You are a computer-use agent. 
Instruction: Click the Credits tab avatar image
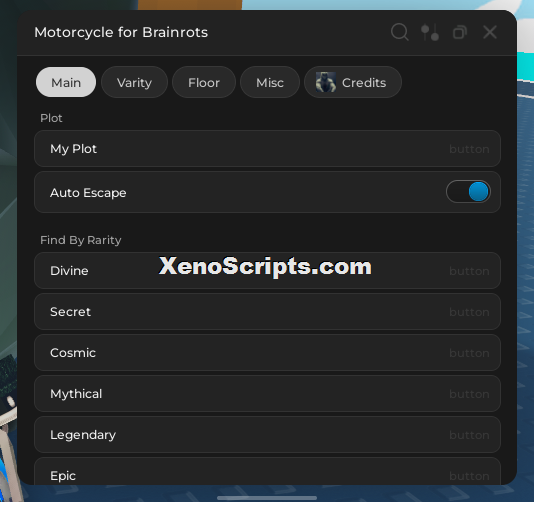tap(326, 82)
